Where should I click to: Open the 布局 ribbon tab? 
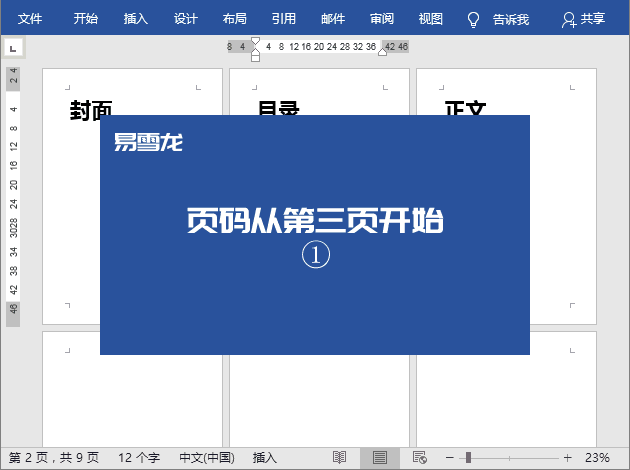pyautogui.click(x=235, y=18)
